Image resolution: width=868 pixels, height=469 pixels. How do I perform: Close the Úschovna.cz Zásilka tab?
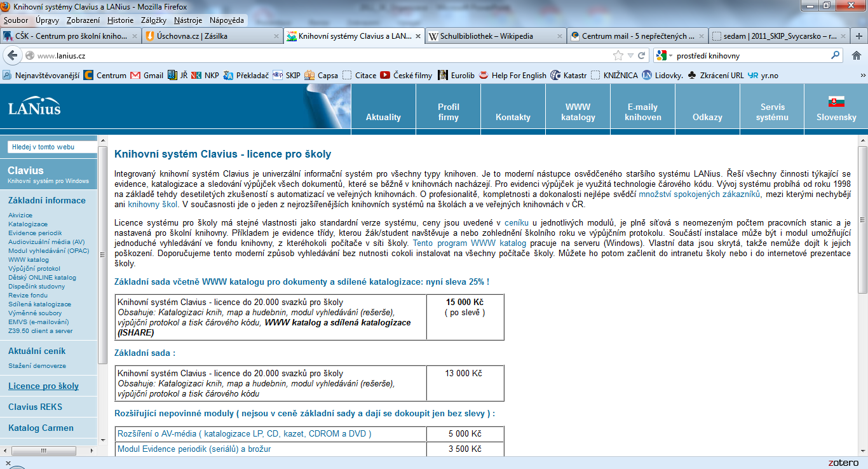tap(276, 36)
